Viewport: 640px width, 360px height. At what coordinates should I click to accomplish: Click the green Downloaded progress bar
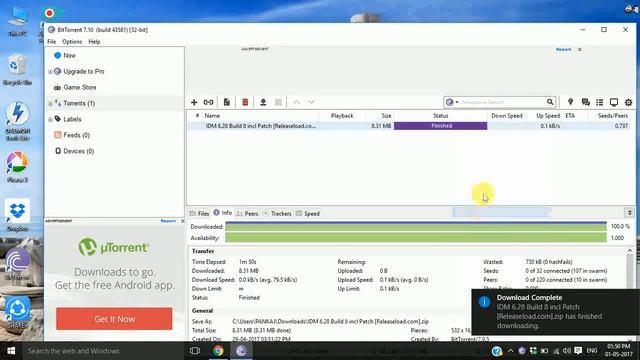pos(416,227)
